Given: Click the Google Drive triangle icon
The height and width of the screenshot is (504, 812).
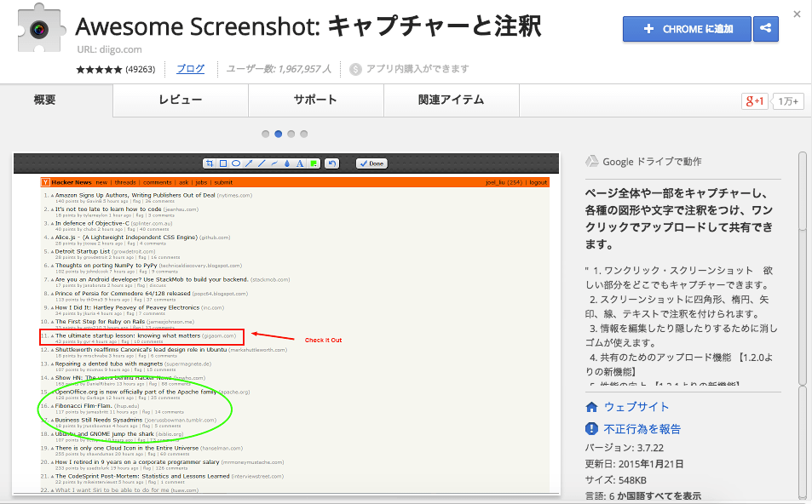Looking at the screenshot, I should (x=591, y=162).
